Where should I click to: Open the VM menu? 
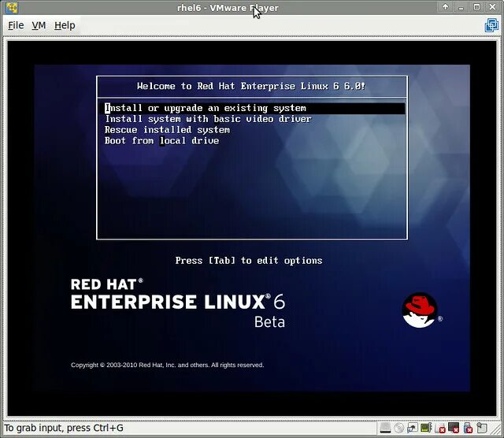(39, 25)
